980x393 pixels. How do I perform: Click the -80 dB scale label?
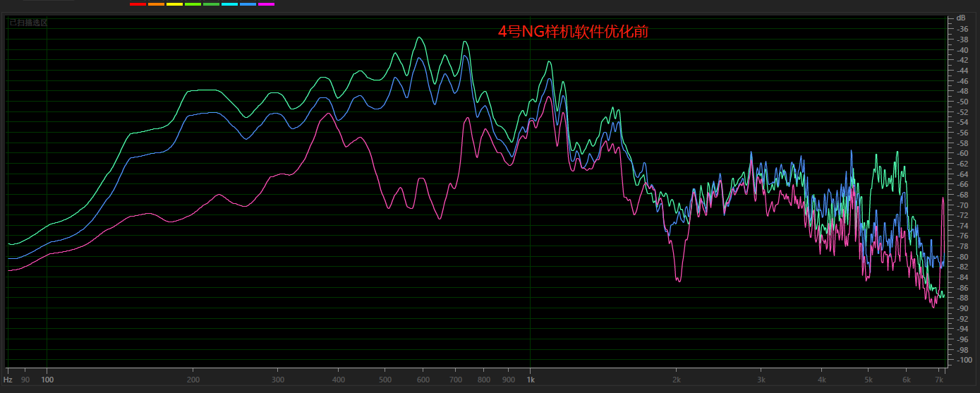pos(961,257)
